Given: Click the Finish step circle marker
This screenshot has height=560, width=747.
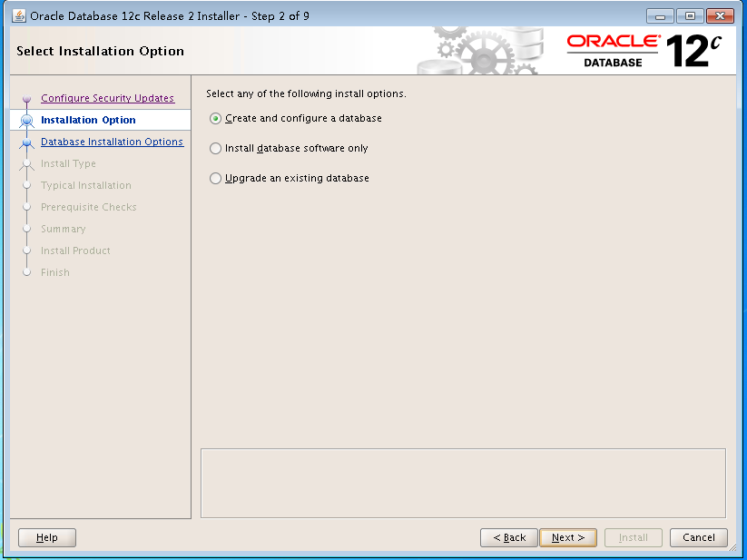Looking at the screenshot, I should coord(26,272).
